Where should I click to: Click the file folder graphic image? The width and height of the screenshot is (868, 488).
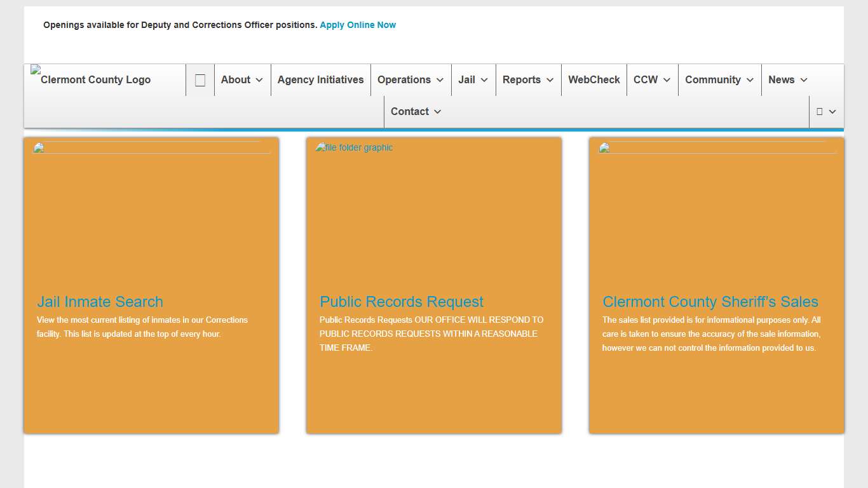click(355, 147)
